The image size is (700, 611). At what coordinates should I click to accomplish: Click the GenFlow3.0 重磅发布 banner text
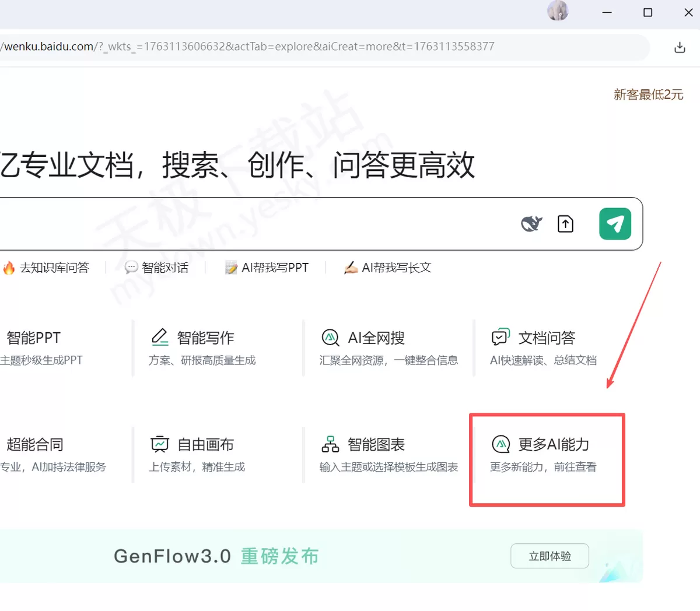[x=216, y=556]
